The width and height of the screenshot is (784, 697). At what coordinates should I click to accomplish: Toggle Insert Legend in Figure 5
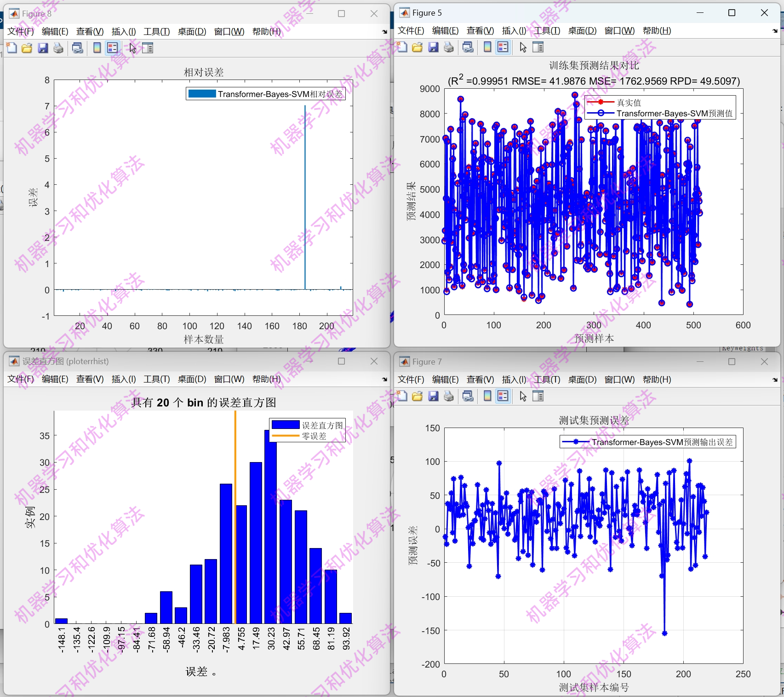click(503, 47)
